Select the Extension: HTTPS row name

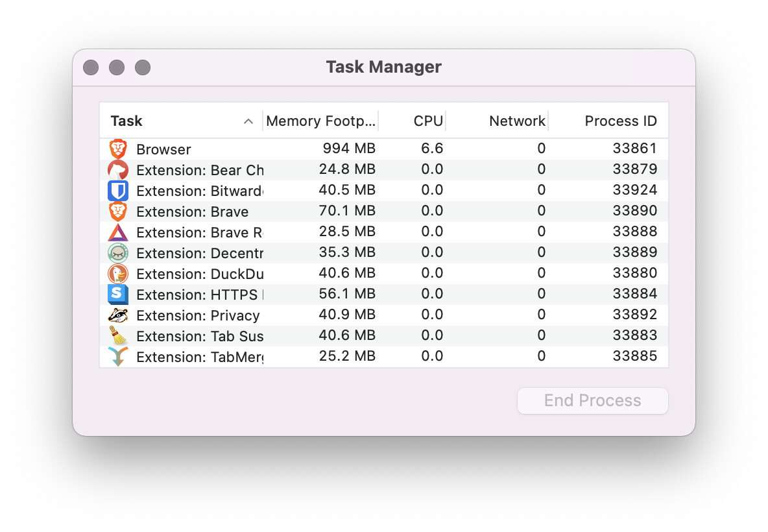[200, 295]
